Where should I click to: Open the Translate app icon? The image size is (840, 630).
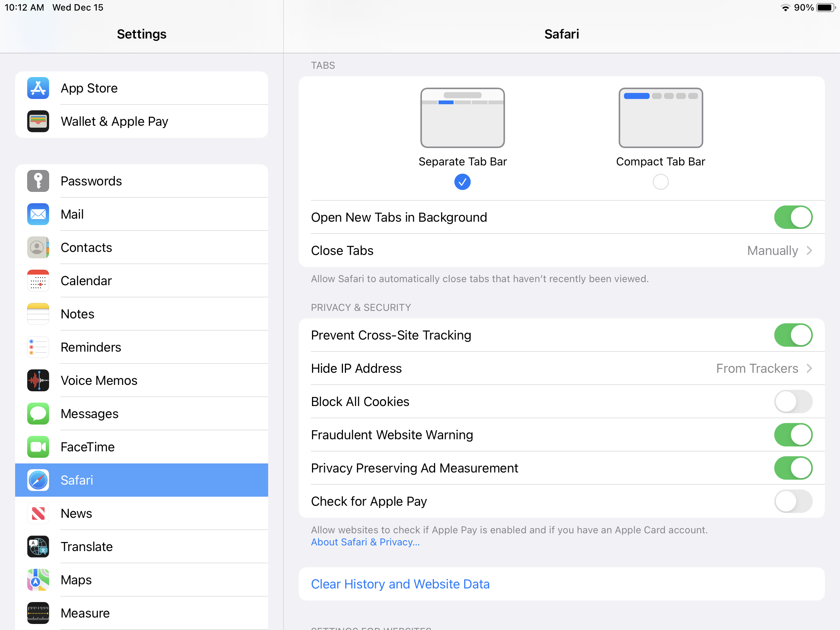coord(38,547)
